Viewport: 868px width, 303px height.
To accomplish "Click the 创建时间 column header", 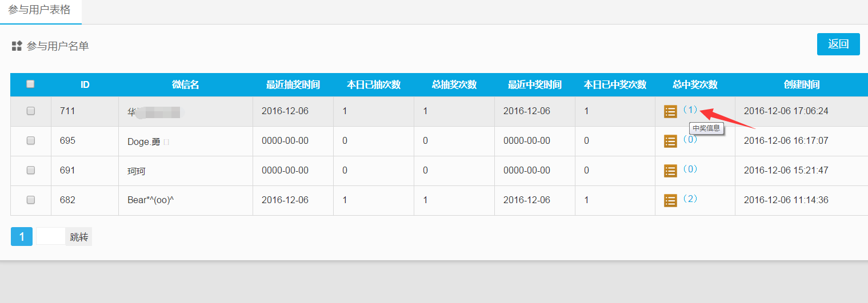I will point(801,85).
